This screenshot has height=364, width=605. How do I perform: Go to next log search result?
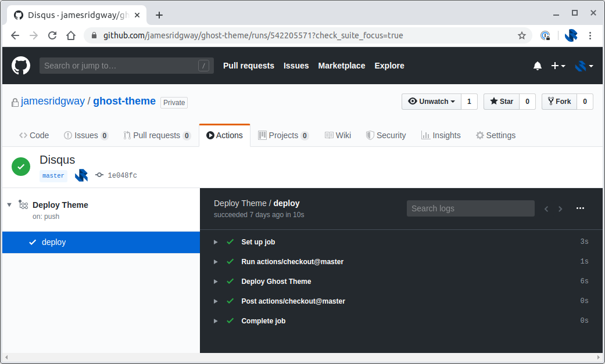[x=560, y=208]
